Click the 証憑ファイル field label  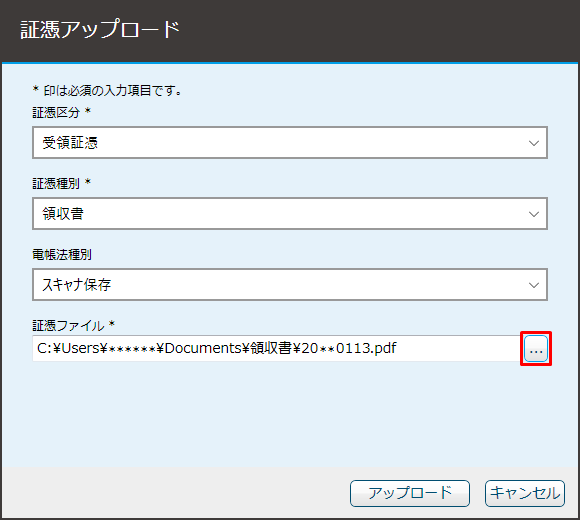[68, 326]
